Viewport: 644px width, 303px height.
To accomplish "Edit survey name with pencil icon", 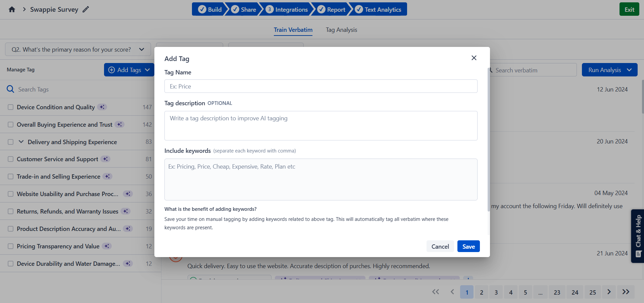I will 86,9.
